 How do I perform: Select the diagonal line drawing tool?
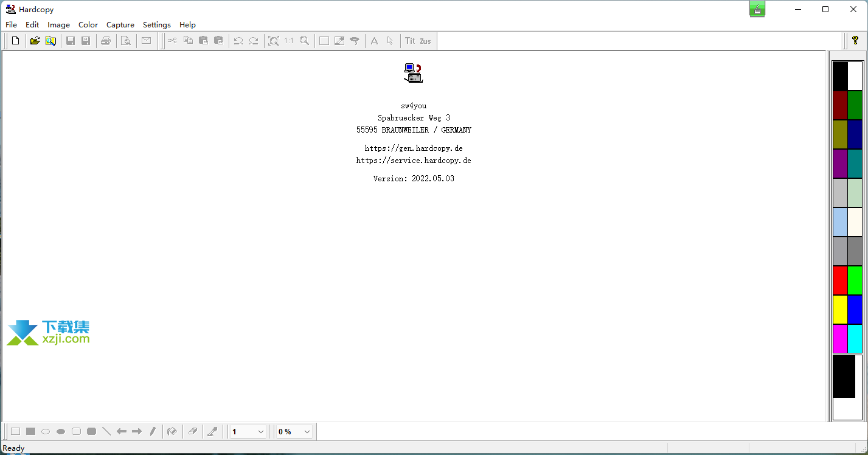point(106,431)
